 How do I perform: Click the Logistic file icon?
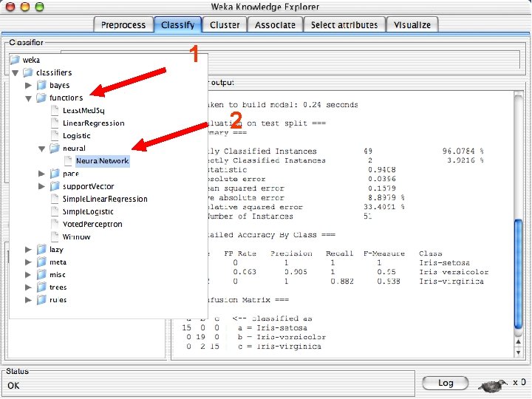55,135
